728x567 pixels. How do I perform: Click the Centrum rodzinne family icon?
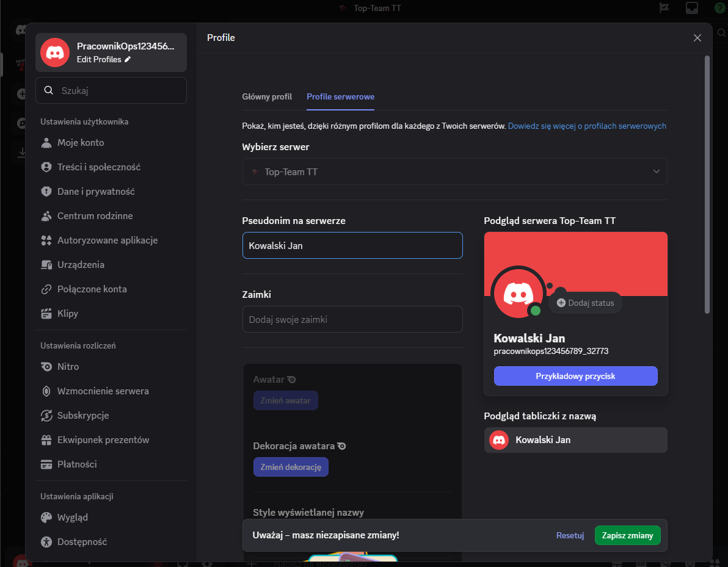[x=46, y=216]
